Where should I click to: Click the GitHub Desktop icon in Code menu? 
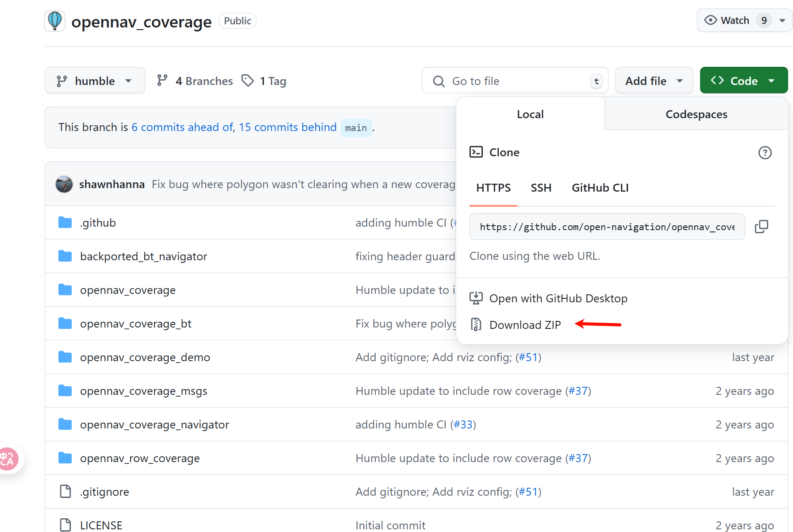pos(476,298)
